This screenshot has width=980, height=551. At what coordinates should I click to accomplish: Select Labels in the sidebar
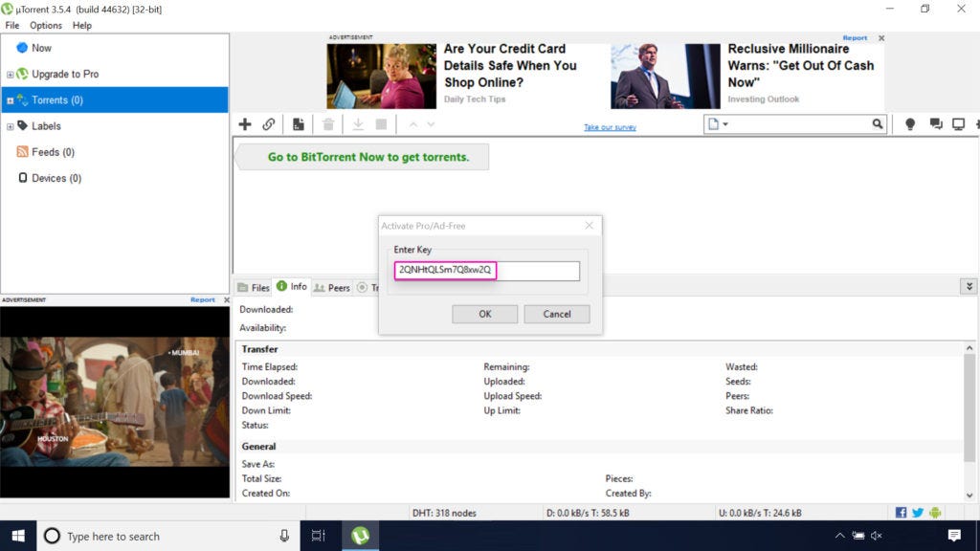pos(46,126)
